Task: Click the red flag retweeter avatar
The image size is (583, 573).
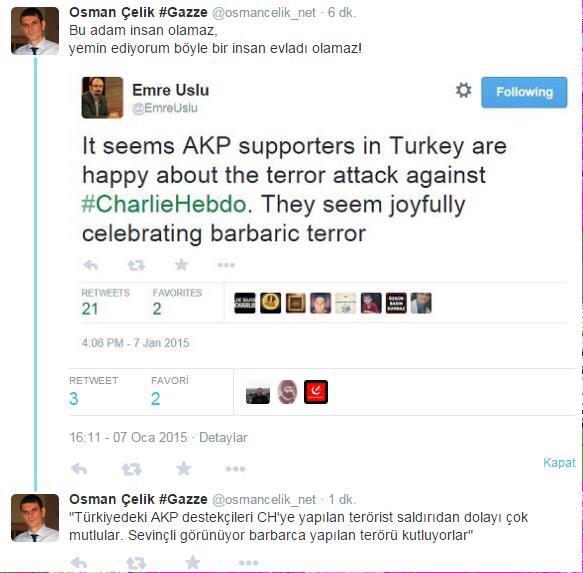Action: 316,392
